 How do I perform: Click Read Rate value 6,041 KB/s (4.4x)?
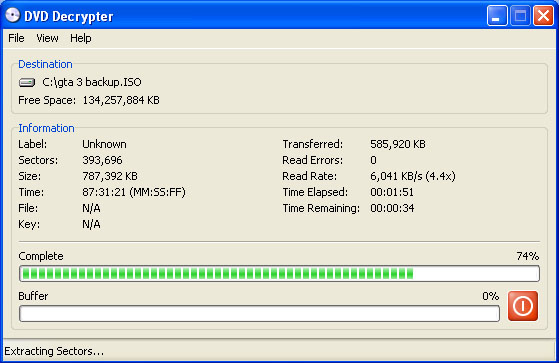point(412,176)
